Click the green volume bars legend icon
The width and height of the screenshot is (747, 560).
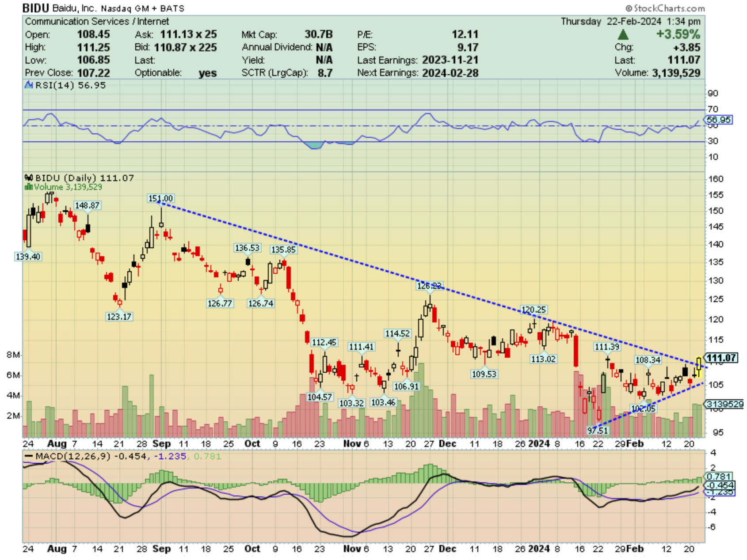coord(29,187)
